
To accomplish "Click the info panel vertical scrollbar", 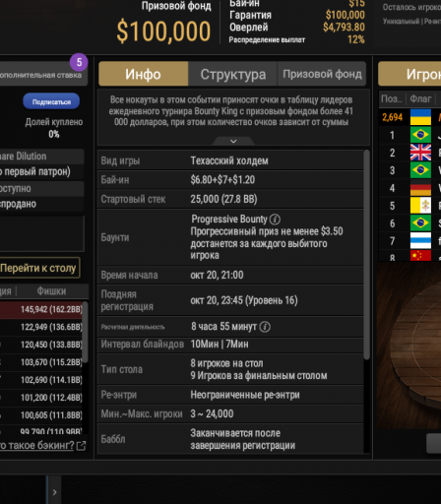I will coord(367,255).
